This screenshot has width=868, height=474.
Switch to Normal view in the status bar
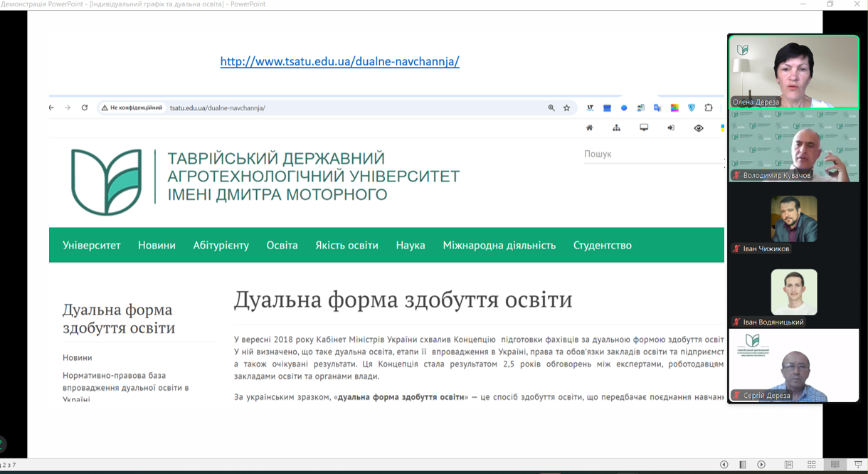(x=788, y=465)
